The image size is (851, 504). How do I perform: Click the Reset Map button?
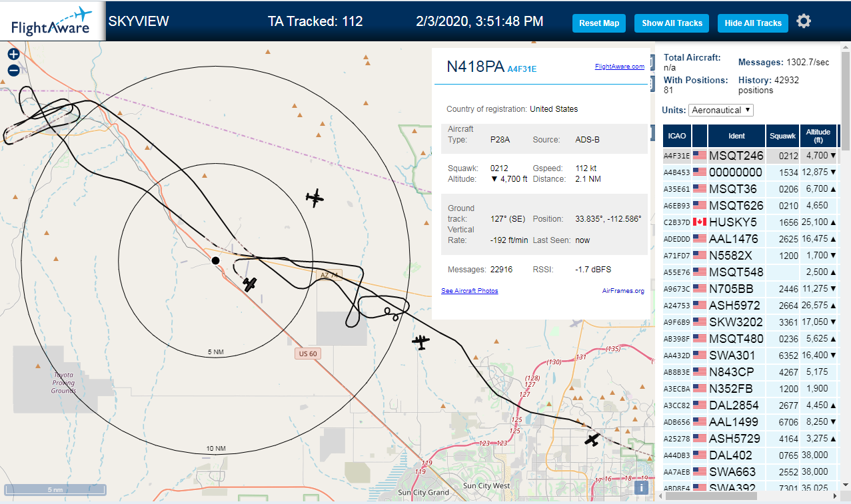click(599, 23)
